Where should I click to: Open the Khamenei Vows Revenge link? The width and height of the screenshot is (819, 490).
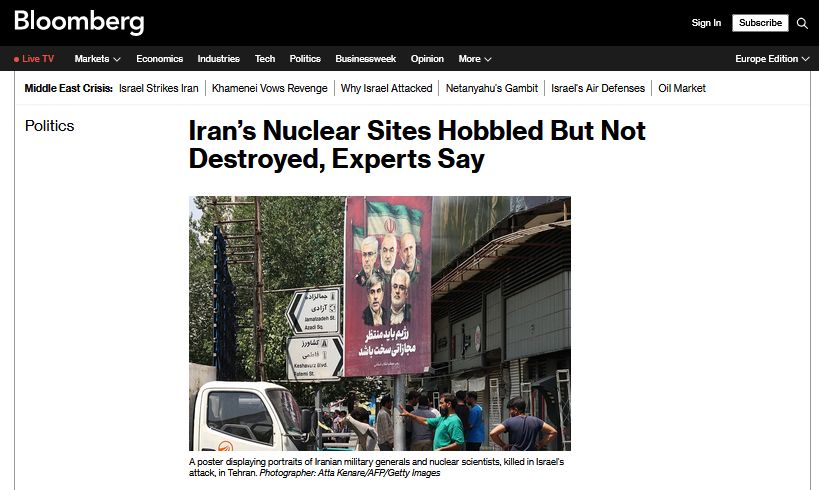pos(270,88)
